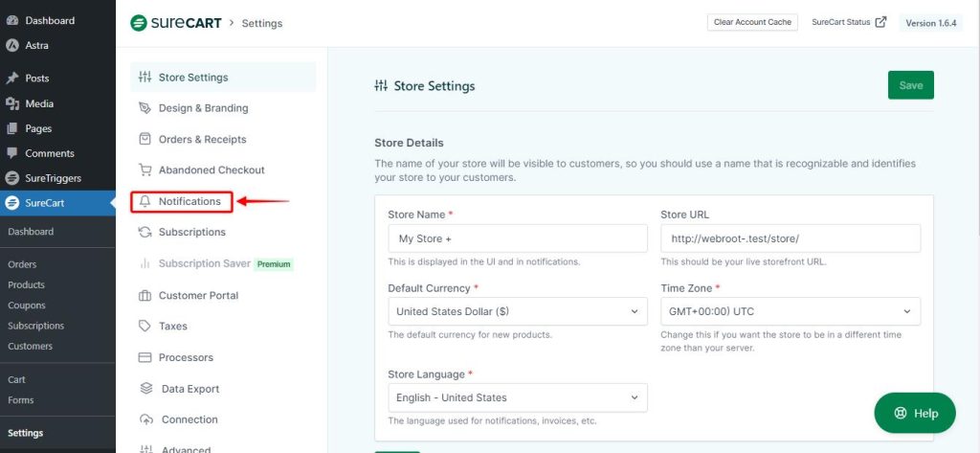Click the Notifications bell icon
Screen dimensions: 980x453
pos(145,201)
